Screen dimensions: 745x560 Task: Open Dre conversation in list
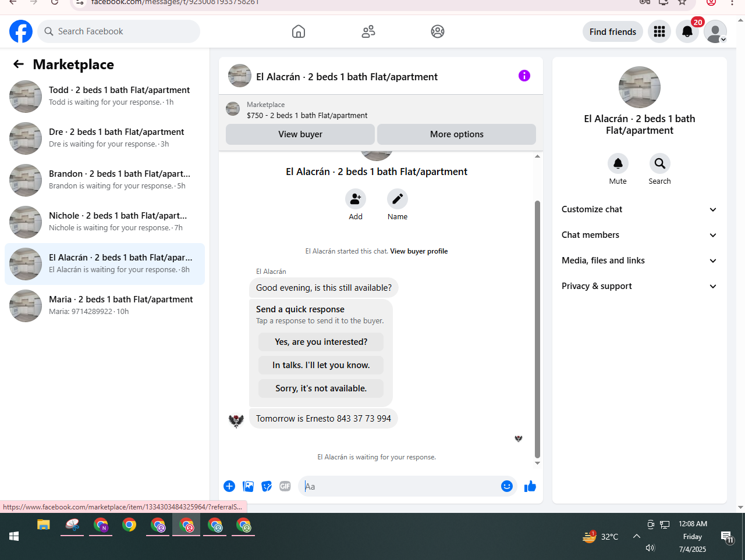(105, 138)
